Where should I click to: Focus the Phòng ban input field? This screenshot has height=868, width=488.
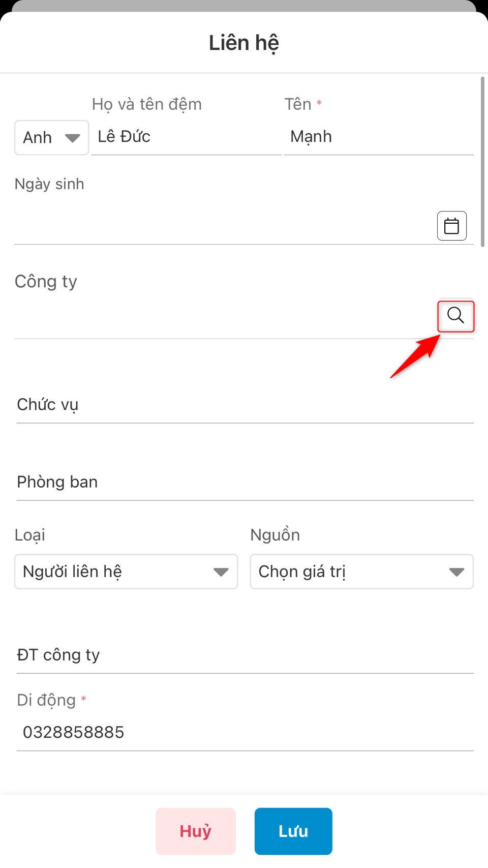tap(245, 482)
